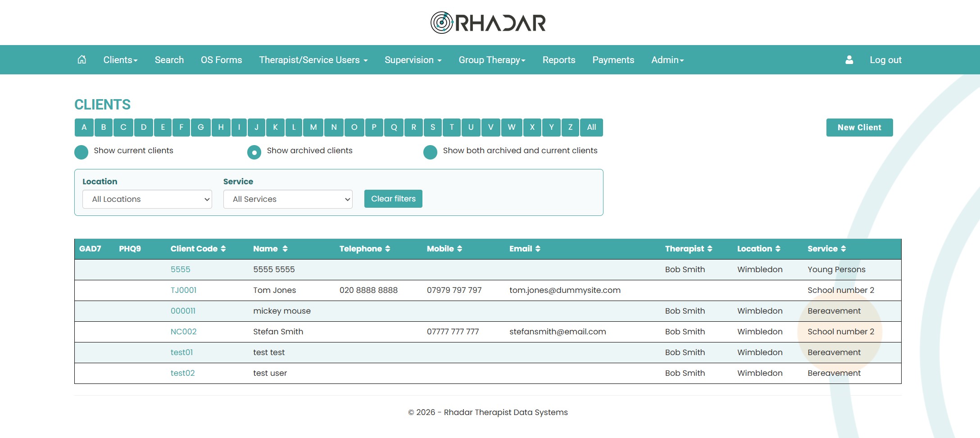980x438 pixels.
Task: Select Show archived clients radio button
Action: [x=254, y=152]
